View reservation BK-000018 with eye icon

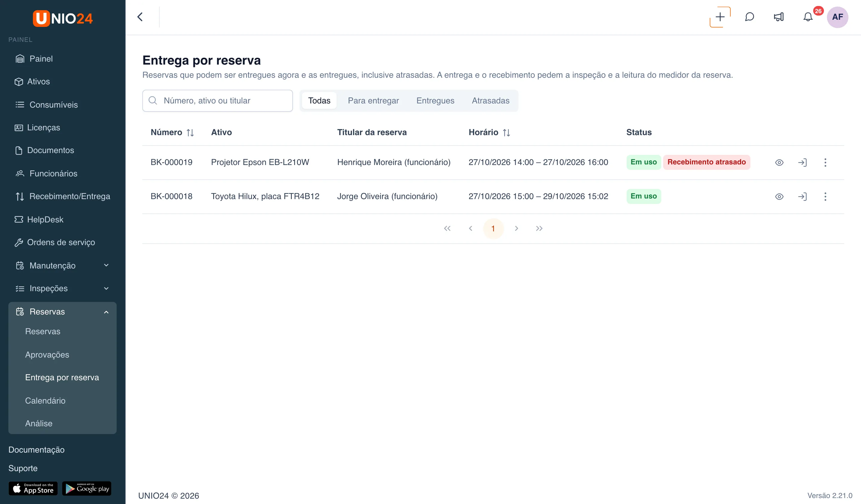(x=779, y=196)
